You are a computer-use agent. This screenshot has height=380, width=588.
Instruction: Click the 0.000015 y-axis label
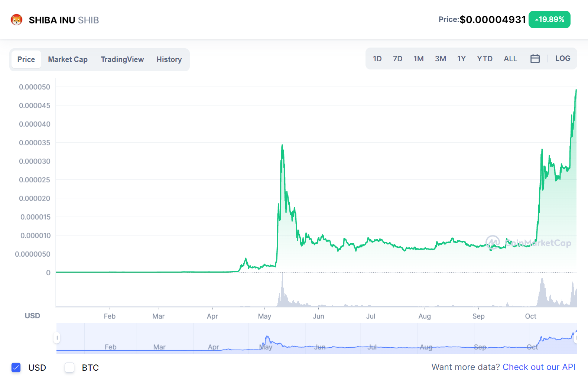click(35, 217)
